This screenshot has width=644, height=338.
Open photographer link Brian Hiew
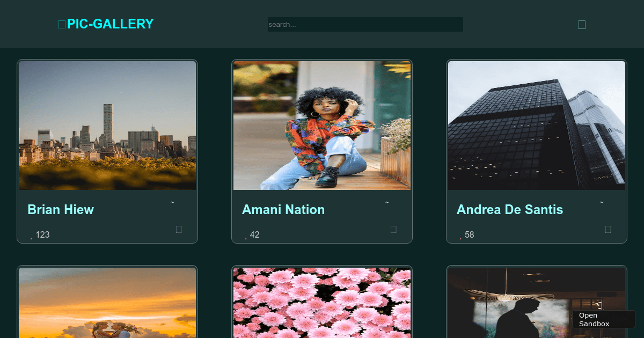(61, 210)
